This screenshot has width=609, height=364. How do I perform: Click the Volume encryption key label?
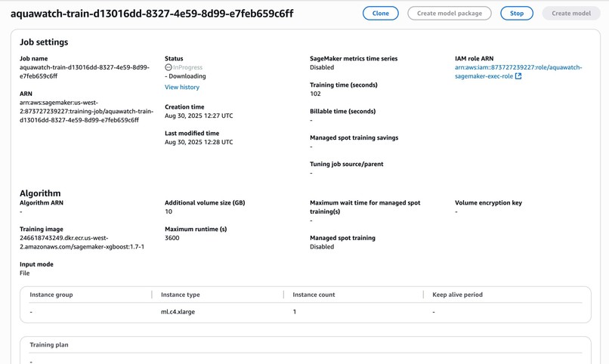click(x=488, y=202)
